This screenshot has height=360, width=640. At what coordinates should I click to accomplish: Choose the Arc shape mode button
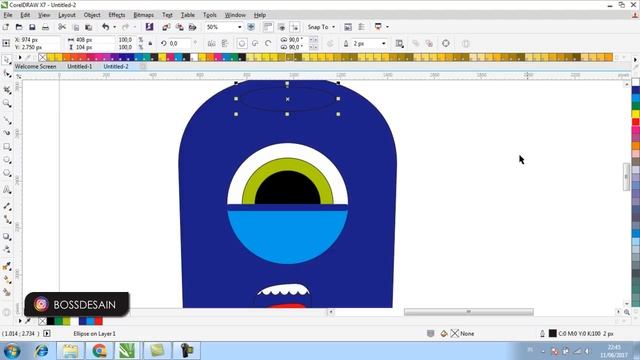point(268,43)
